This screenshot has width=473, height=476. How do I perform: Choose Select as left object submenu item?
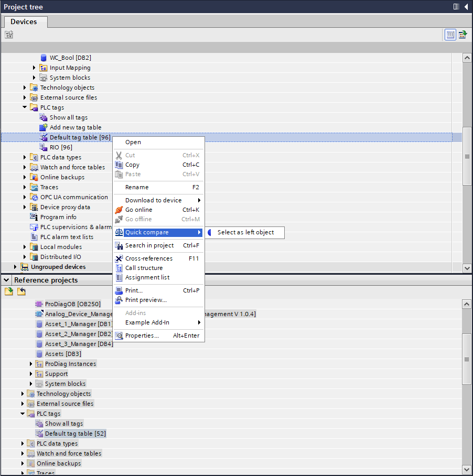245,232
